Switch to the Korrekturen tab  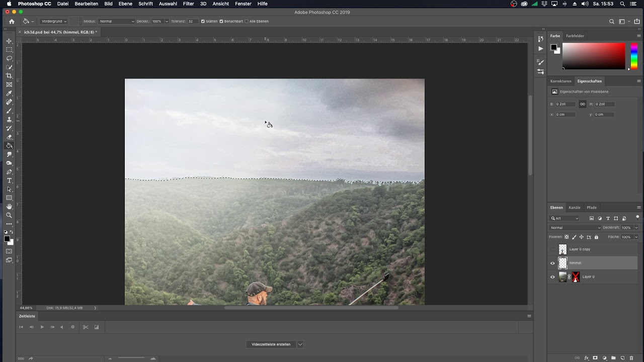click(x=560, y=81)
